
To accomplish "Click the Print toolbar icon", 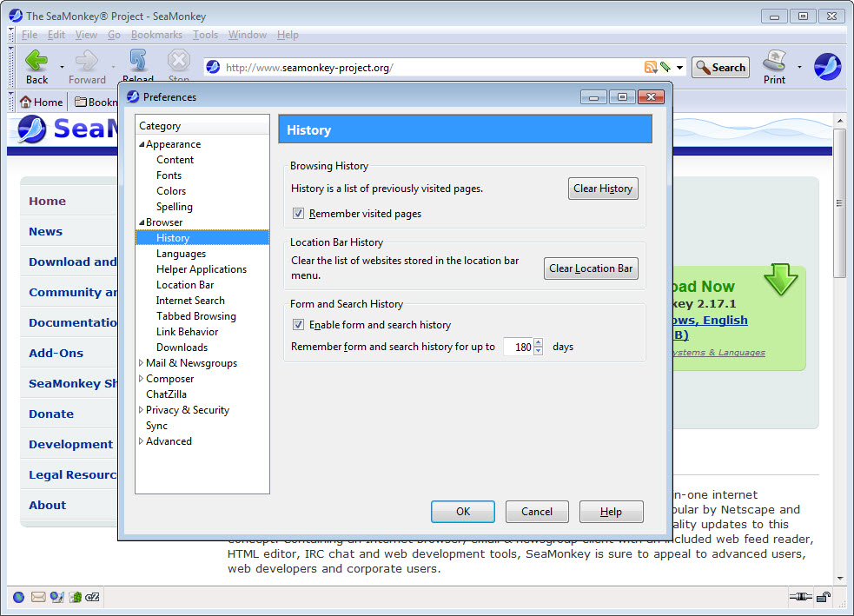I will tap(774, 61).
